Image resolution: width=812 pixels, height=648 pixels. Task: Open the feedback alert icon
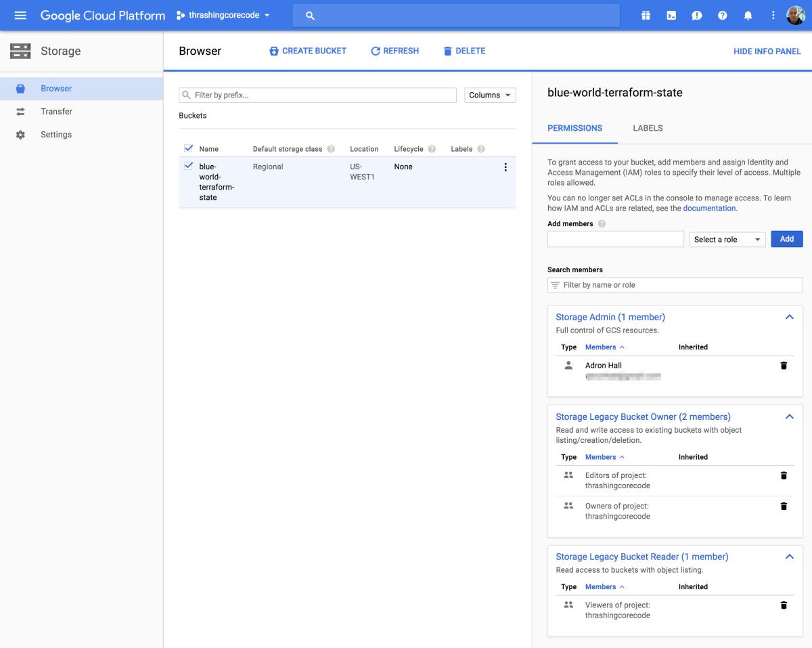697,15
